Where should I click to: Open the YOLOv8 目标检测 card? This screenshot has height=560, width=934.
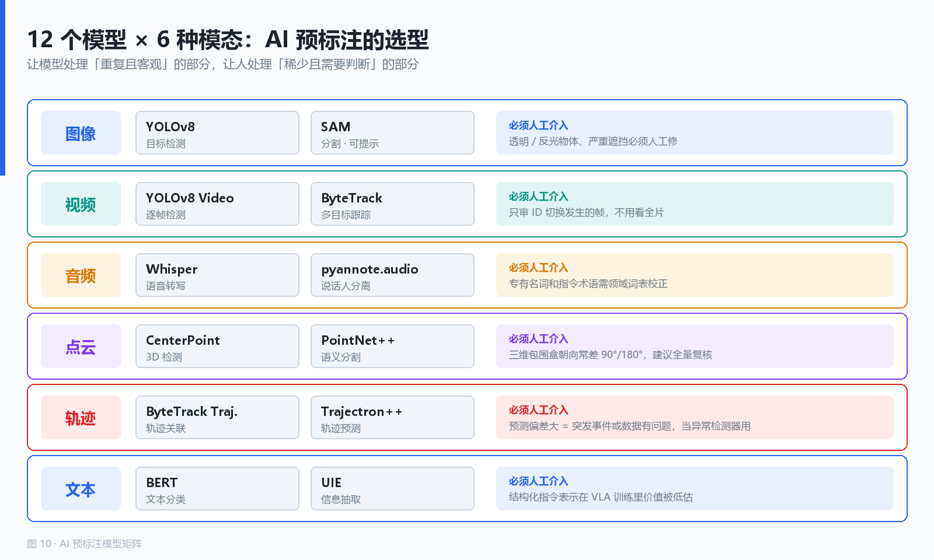coord(217,133)
